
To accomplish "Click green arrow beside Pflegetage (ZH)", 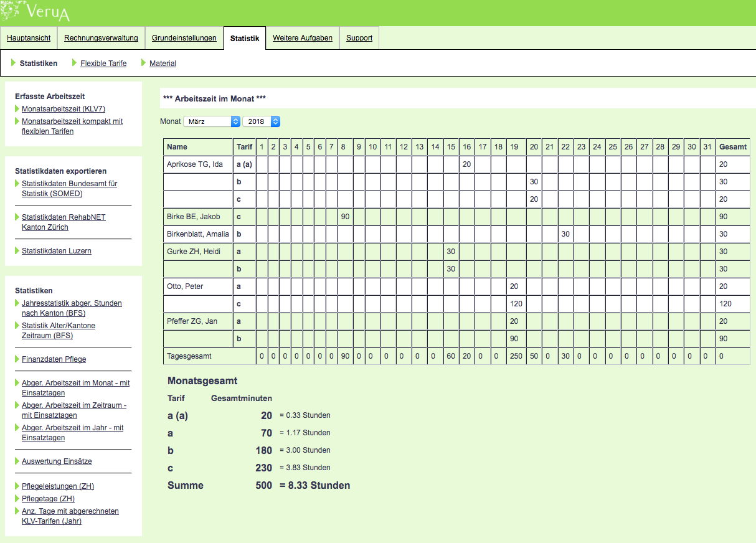I will point(16,499).
